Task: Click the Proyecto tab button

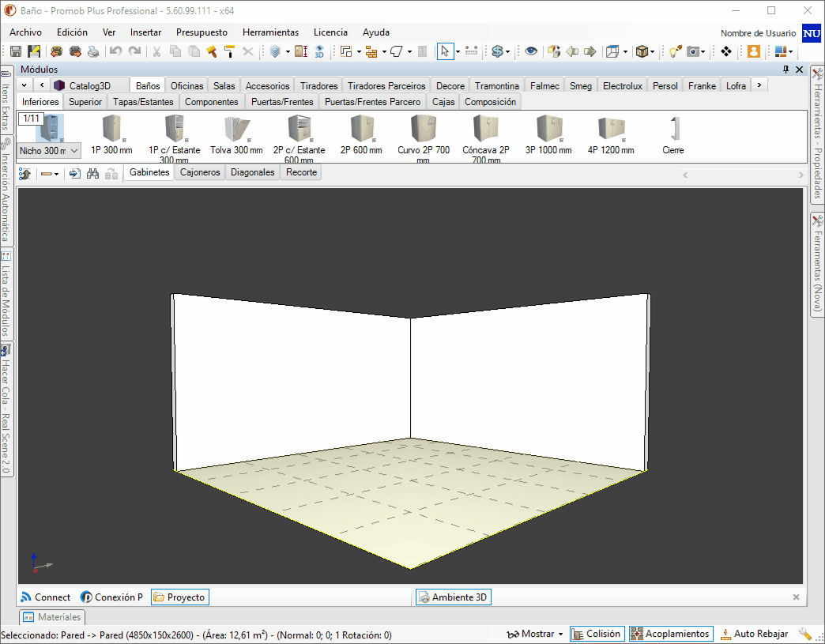Action: (x=180, y=597)
